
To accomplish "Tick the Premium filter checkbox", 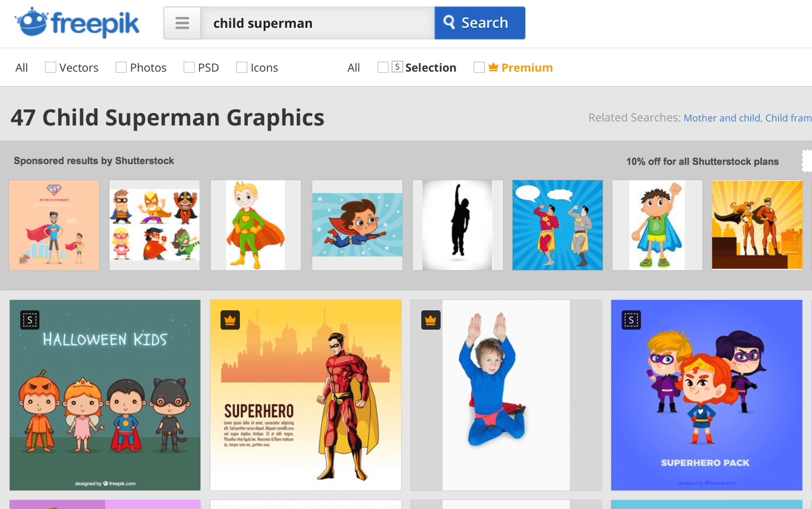I will tap(479, 68).
